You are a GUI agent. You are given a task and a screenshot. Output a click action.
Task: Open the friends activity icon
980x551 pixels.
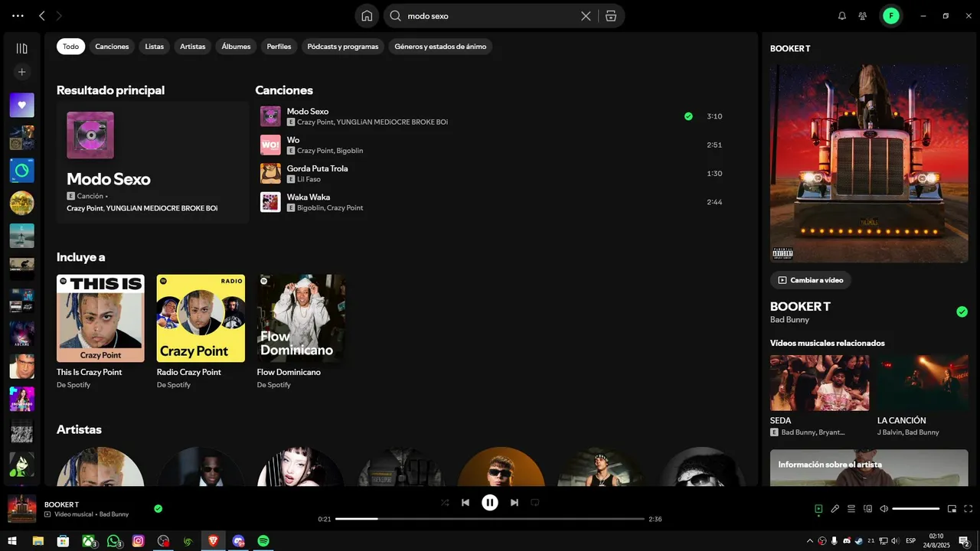point(863,16)
